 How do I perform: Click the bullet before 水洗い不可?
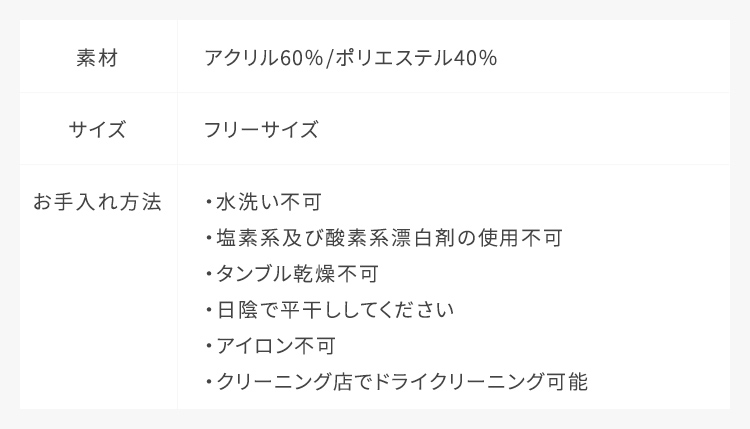tap(208, 203)
